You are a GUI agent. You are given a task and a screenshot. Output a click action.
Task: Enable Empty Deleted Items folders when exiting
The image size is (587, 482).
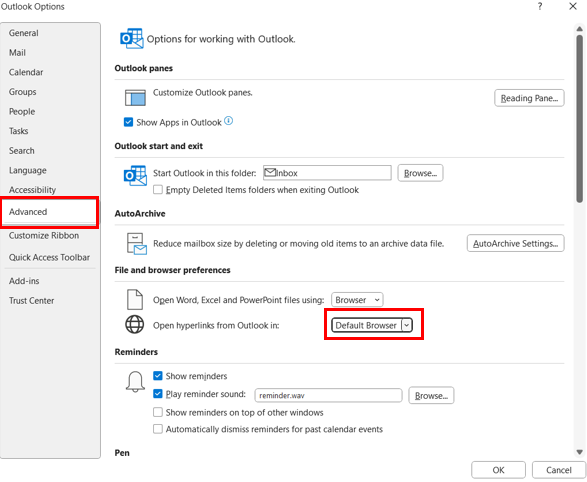click(x=158, y=190)
